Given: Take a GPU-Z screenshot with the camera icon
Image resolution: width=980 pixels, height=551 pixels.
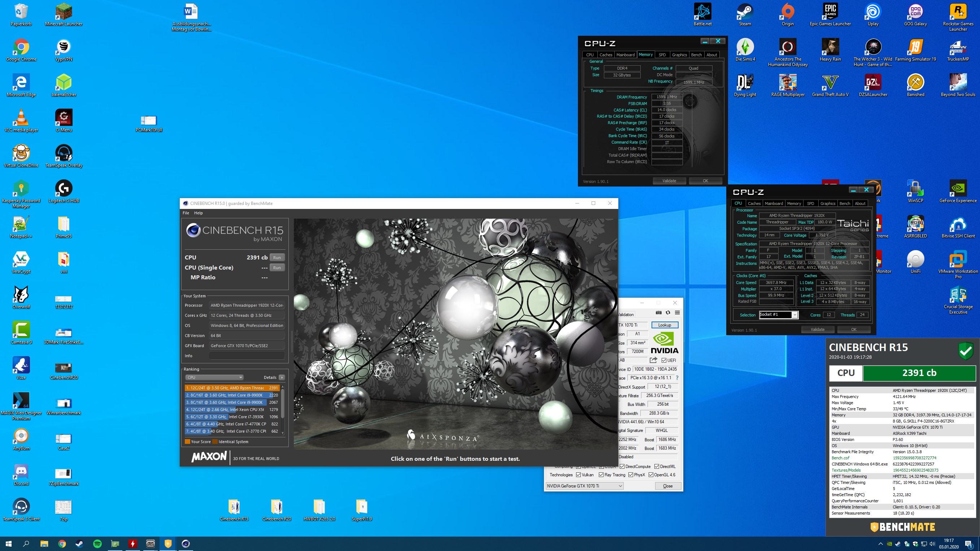Looking at the screenshot, I should 658,312.
